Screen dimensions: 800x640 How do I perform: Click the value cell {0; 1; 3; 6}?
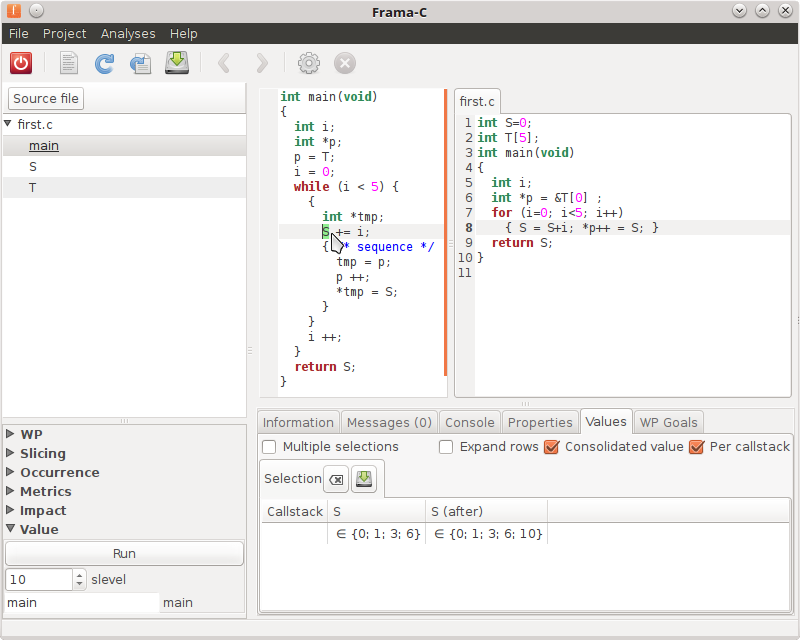[x=378, y=534]
